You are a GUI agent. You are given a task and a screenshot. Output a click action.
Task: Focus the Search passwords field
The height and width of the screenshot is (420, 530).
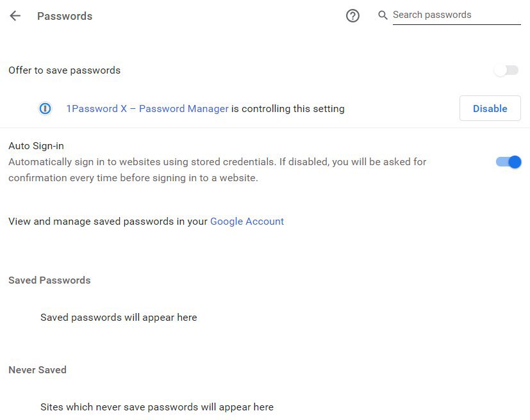tap(456, 15)
